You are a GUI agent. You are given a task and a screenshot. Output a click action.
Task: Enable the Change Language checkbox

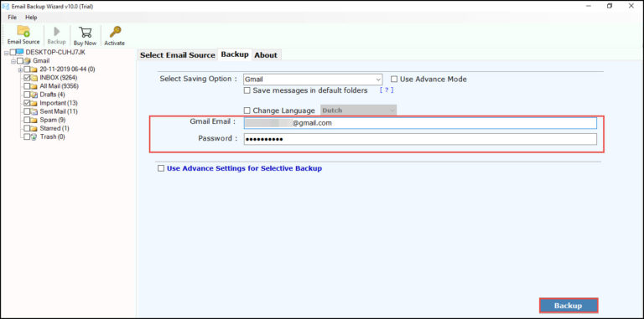coord(247,111)
